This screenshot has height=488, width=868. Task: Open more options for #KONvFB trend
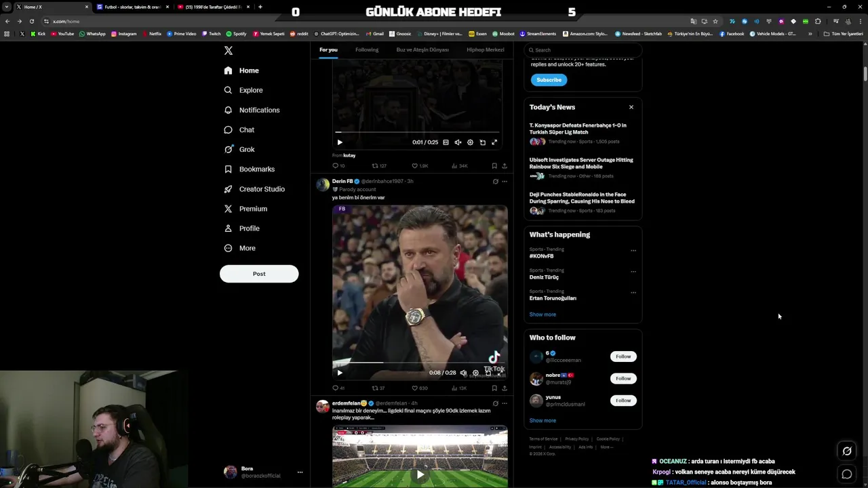(633, 251)
